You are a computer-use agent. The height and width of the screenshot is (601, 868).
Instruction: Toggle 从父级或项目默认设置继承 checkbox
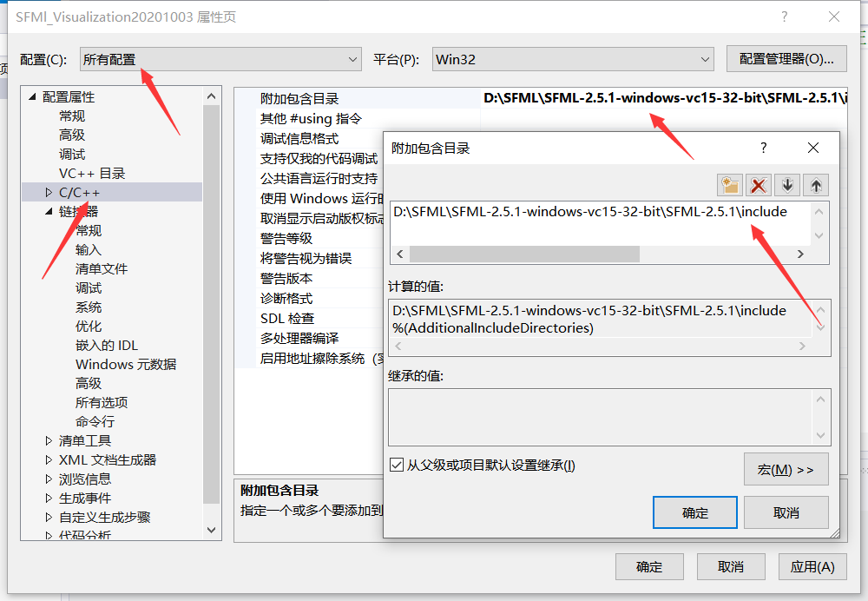397,465
